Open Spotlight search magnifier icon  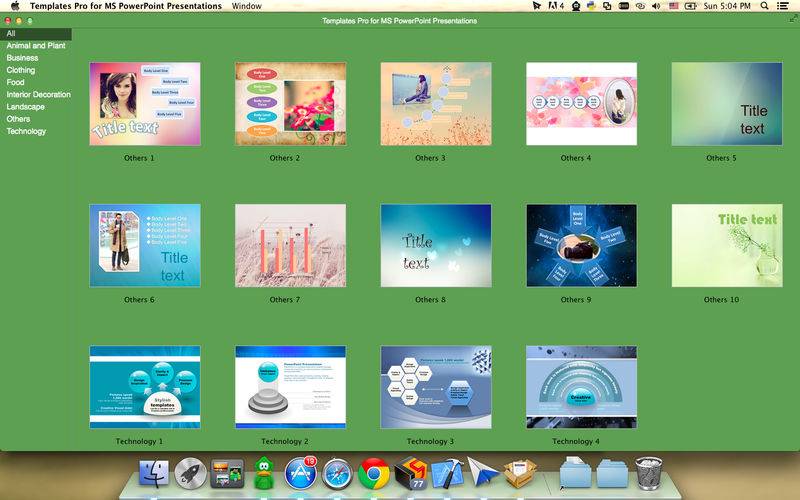[764, 6]
